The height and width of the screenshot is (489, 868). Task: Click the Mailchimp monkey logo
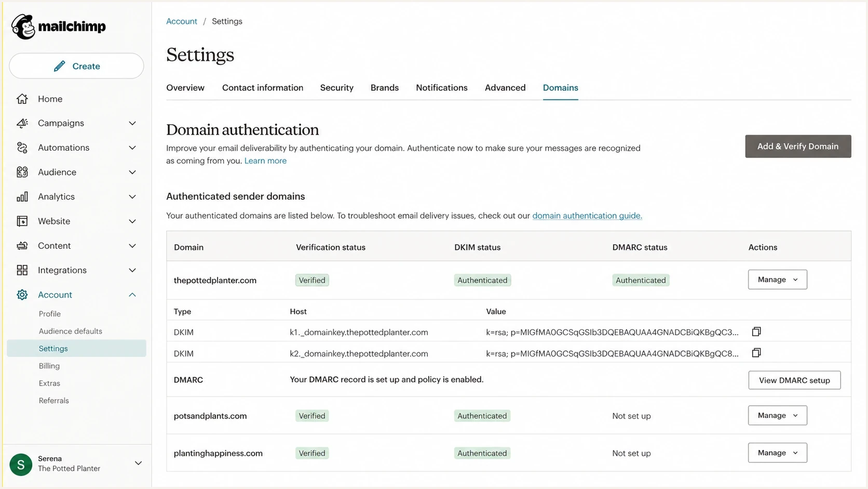23,27
